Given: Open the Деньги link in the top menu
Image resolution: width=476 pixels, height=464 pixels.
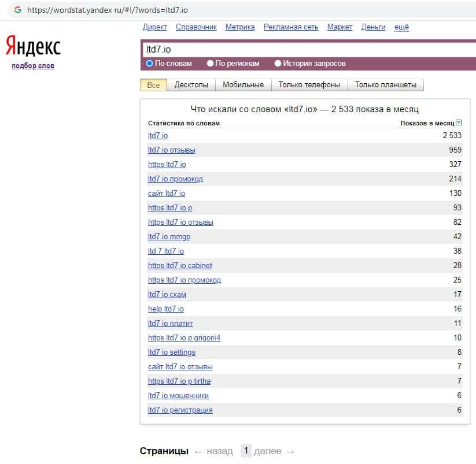Looking at the screenshot, I should click(373, 27).
